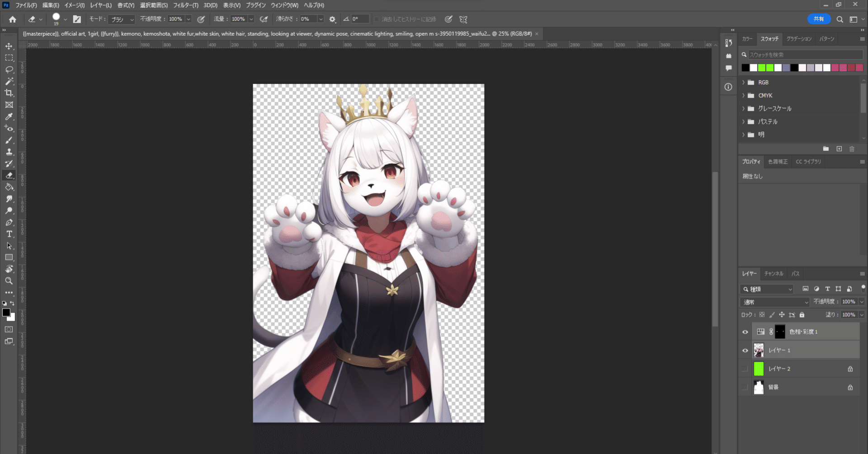This screenshot has width=868, height=454.
Task: Toggle pressure for opacity
Action: pos(201,19)
